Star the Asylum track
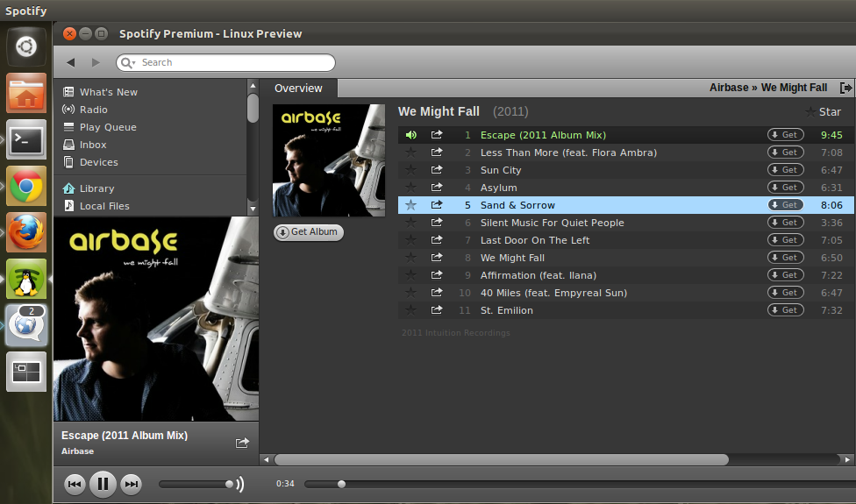The width and height of the screenshot is (856, 504). (x=411, y=187)
